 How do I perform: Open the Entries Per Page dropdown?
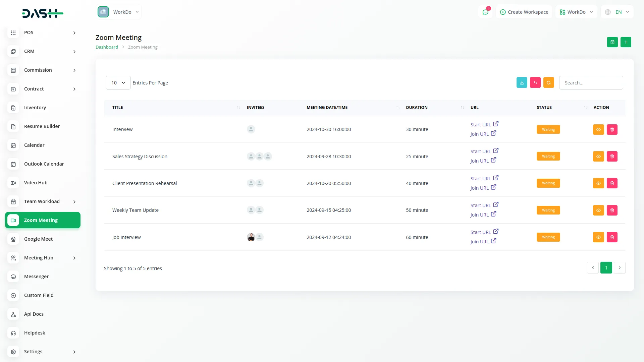[x=118, y=83]
